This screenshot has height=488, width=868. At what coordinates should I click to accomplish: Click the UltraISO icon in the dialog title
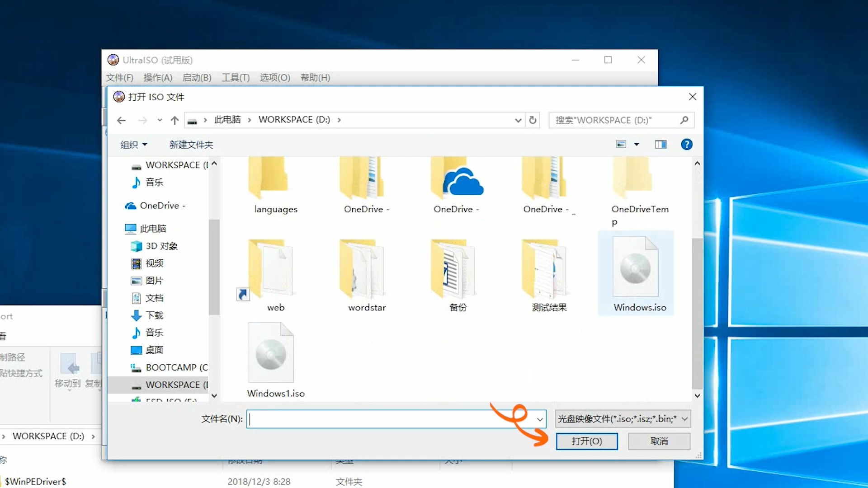coord(119,97)
